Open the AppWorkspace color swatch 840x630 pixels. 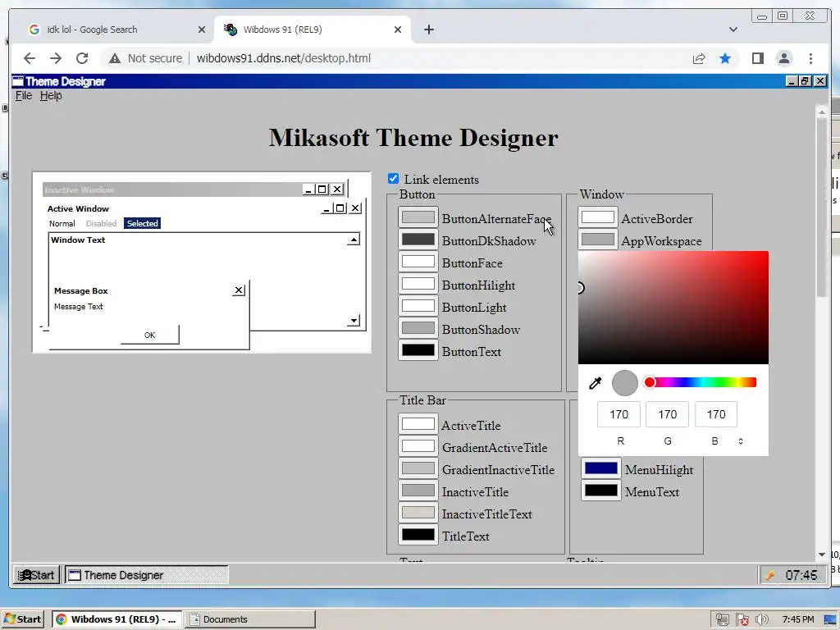pos(598,240)
